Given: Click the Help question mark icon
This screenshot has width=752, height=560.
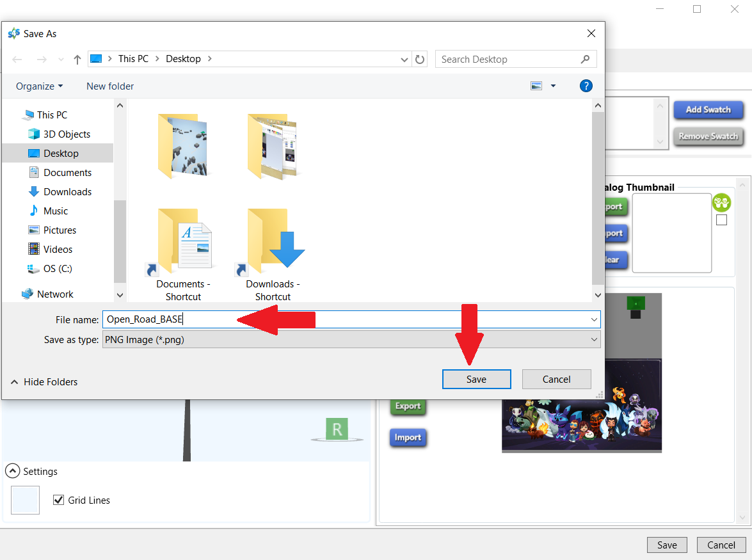Looking at the screenshot, I should pyautogui.click(x=586, y=86).
